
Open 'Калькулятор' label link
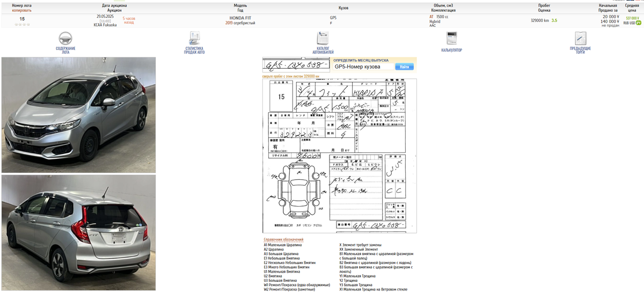451,50
